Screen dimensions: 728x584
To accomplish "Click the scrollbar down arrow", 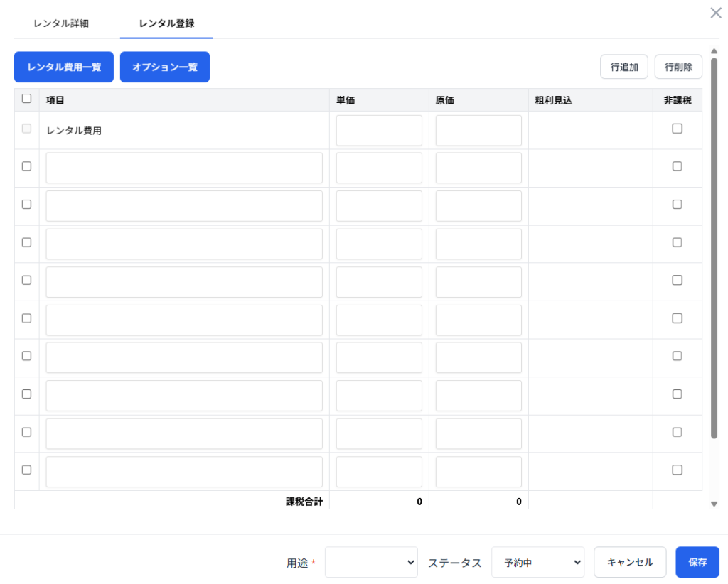I will (714, 504).
